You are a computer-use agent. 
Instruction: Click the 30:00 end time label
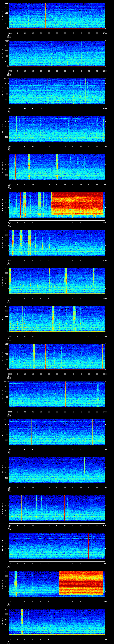(105, 525)
